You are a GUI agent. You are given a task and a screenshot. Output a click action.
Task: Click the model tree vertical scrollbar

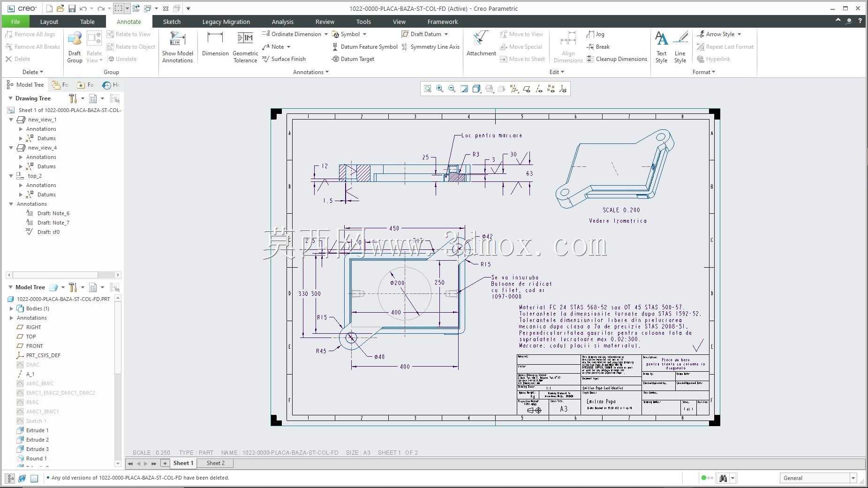(118, 381)
